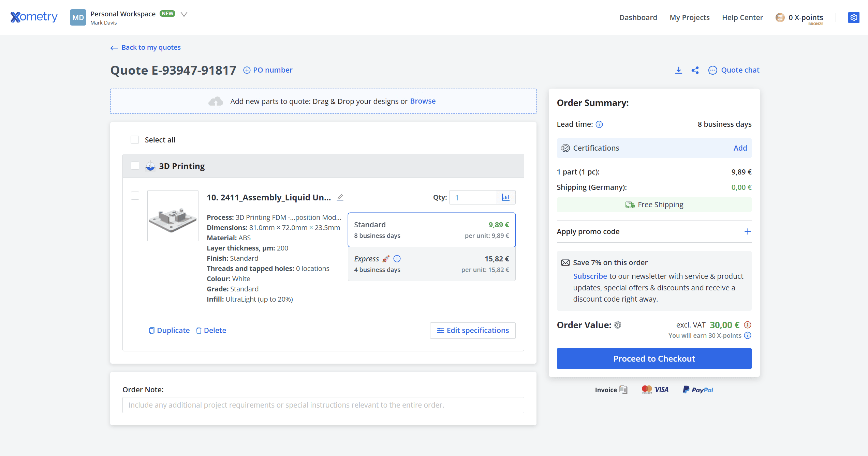This screenshot has height=456, width=868.
Task: Click into the Order Note field
Action: click(x=323, y=405)
